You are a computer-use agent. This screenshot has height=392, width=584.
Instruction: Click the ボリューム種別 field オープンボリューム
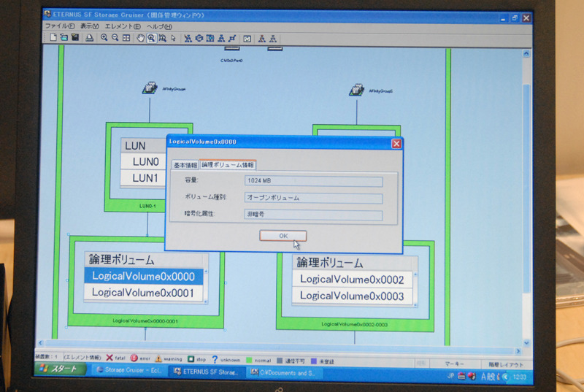[313, 198]
